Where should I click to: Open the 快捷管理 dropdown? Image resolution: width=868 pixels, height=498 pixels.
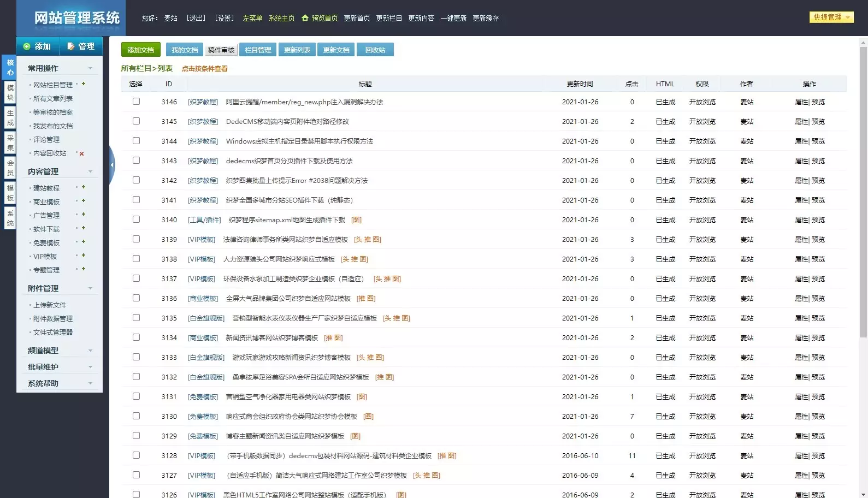click(831, 17)
